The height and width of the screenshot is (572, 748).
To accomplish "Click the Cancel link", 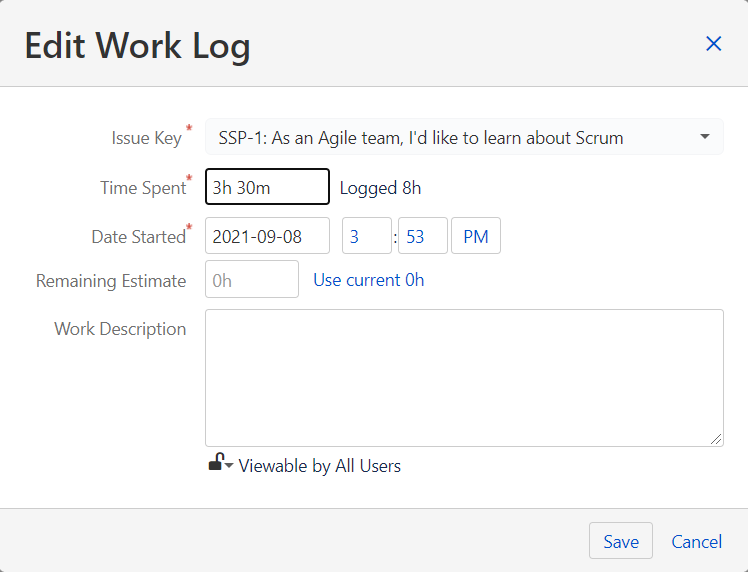I will (696, 541).
